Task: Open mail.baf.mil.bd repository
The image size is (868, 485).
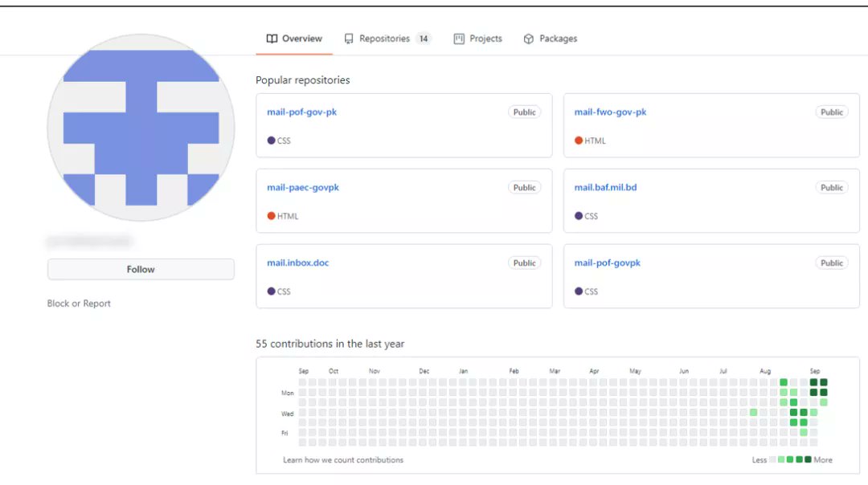Action: pos(606,187)
